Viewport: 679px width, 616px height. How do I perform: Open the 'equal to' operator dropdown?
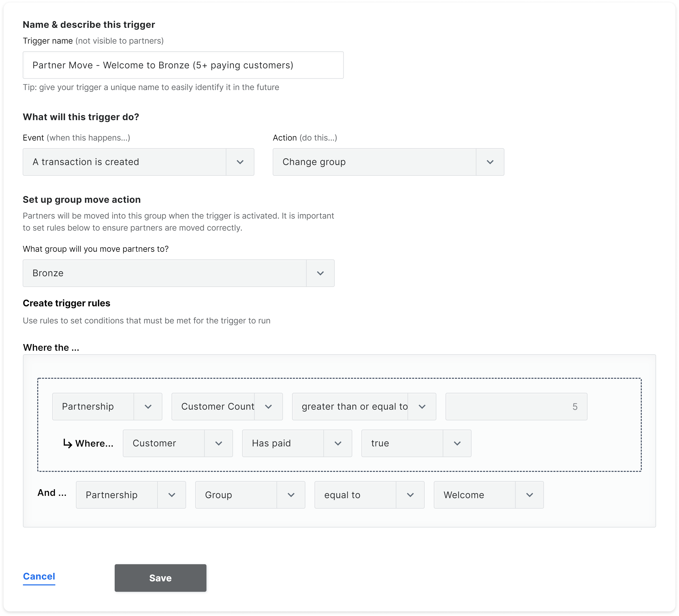pyautogui.click(x=369, y=495)
